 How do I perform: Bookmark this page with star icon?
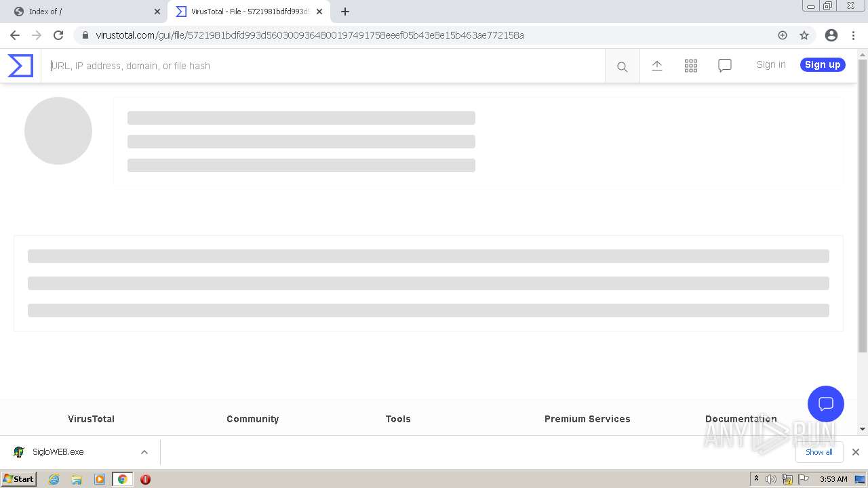[804, 35]
